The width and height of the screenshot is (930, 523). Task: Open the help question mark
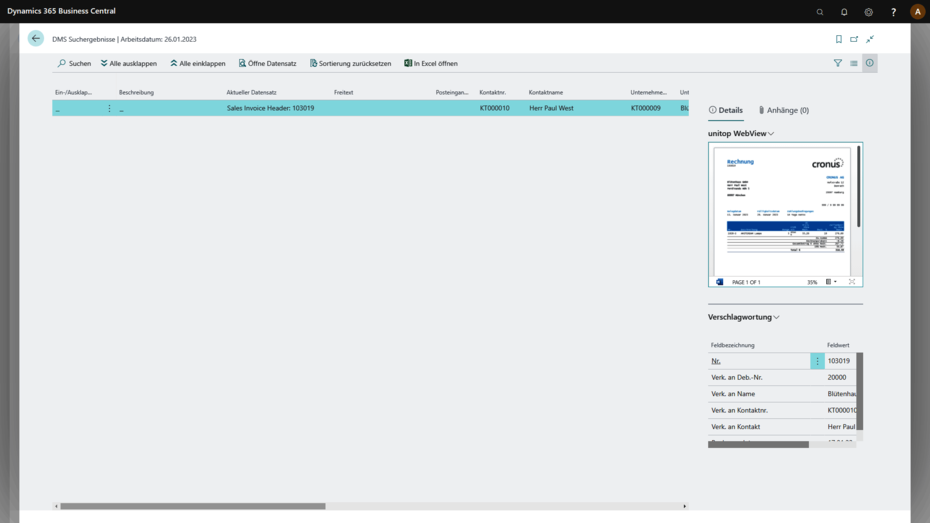(893, 12)
